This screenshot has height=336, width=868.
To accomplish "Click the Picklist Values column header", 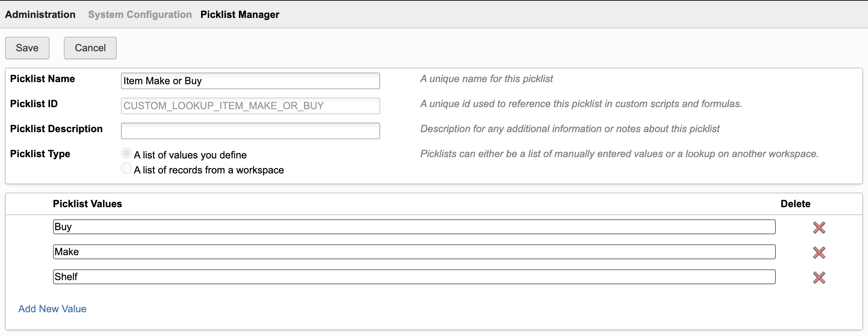I will 87,204.
